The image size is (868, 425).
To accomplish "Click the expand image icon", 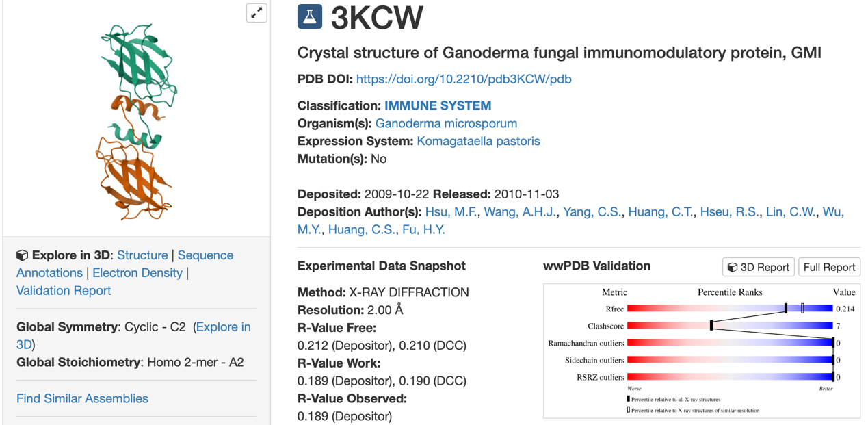I will [x=257, y=13].
